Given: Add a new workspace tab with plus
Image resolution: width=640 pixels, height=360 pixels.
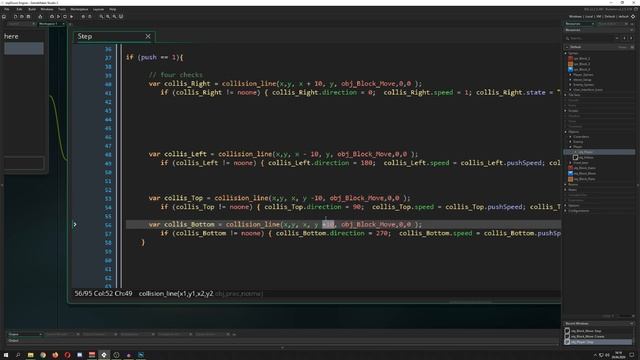Looking at the screenshot, I should pyautogui.click(x=70, y=24).
